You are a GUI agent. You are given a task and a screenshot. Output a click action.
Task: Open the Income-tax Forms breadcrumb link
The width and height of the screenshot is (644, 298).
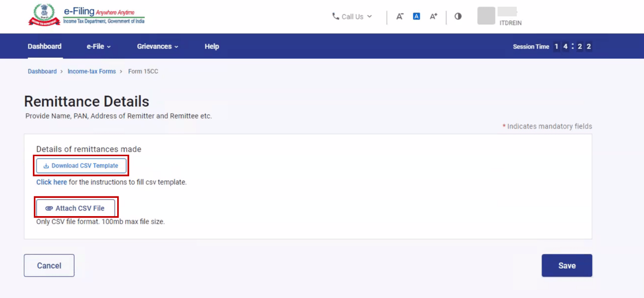pos(91,71)
